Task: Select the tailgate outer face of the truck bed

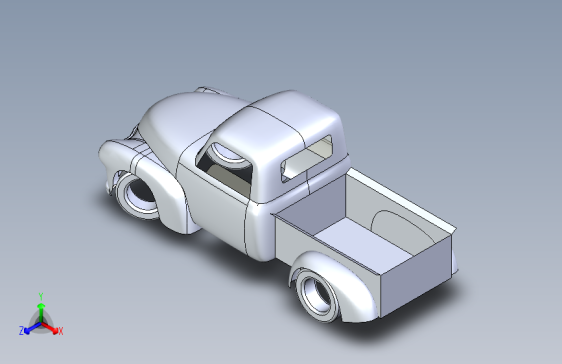Action: pyautogui.click(x=416, y=275)
